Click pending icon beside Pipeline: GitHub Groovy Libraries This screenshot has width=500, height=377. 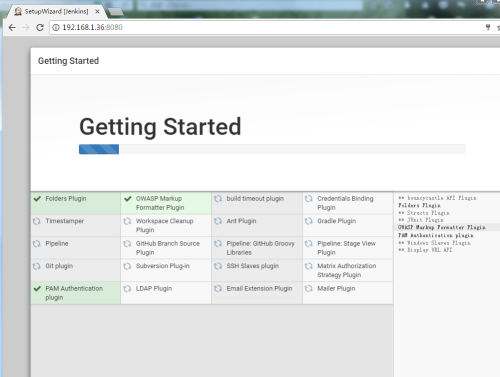pos(218,244)
